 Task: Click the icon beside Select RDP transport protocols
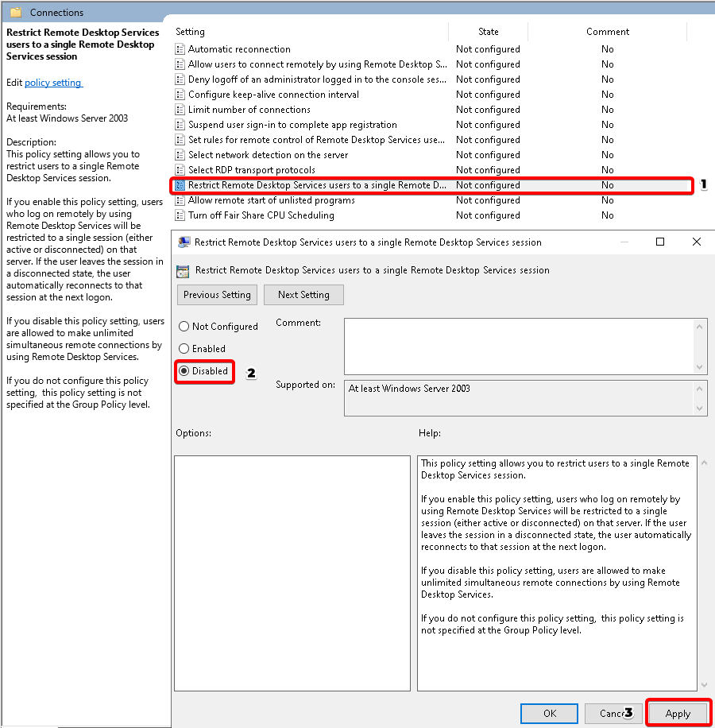[180, 170]
